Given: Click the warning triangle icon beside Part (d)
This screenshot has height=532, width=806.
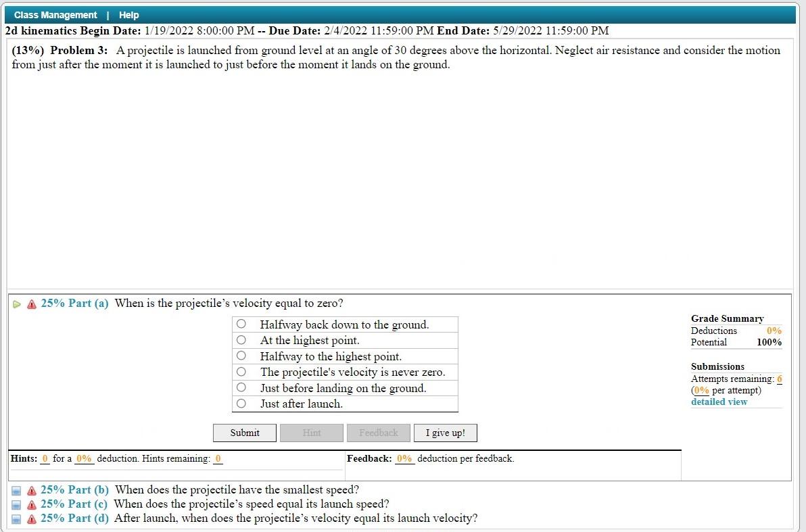Looking at the screenshot, I should click(30, 518).
